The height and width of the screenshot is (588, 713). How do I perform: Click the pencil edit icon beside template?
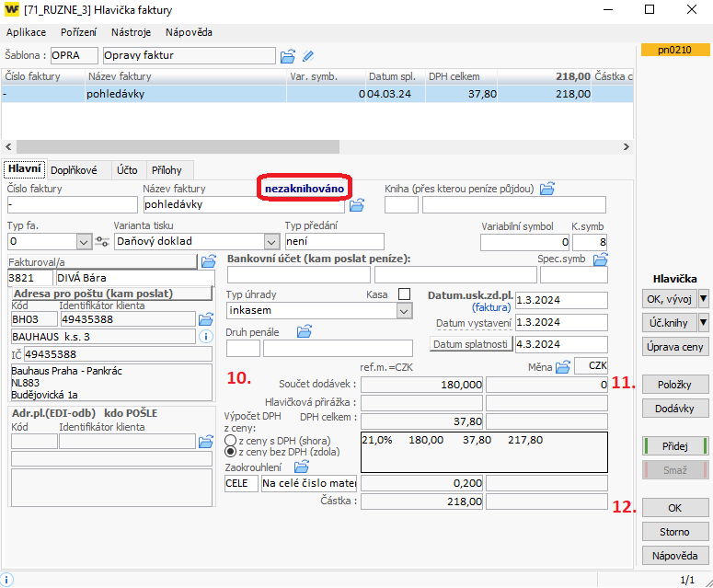[x=308, y=56]
